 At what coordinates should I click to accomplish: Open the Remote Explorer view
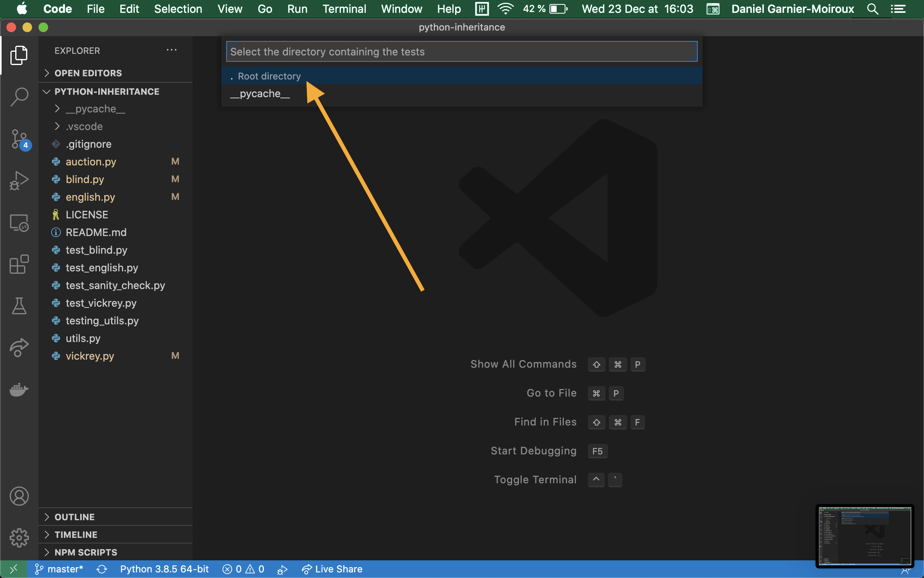(x=19, y=223)
